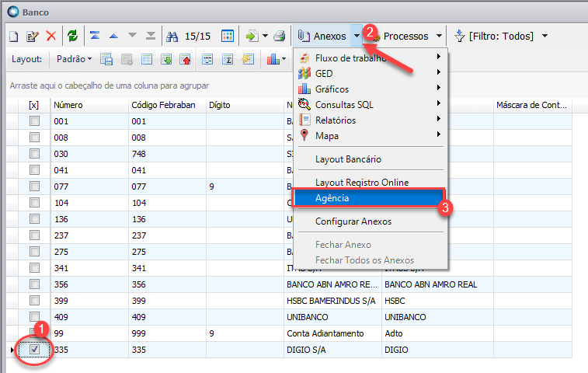588x373 pixels.
Task: Click the Fechar Anexo menu item
Action: pos(371,245)
